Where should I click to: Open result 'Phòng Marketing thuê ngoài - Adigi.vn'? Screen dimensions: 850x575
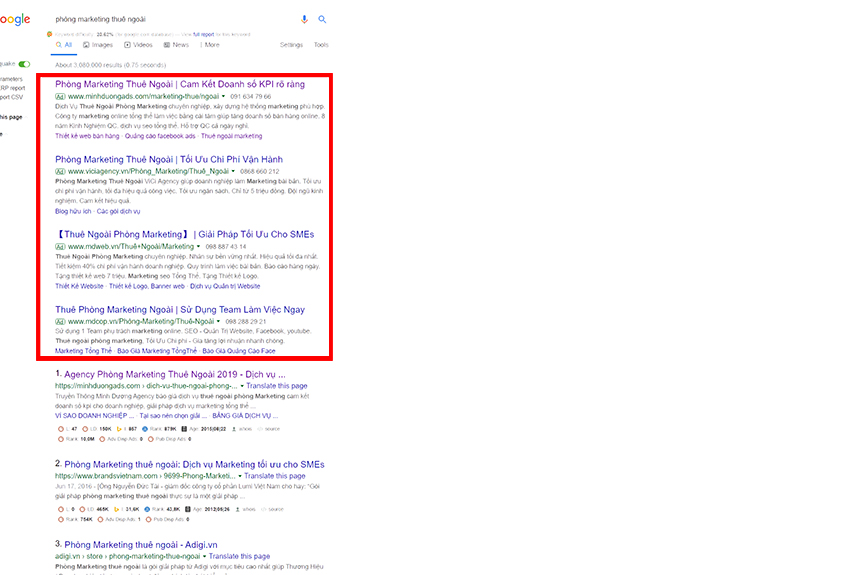click(140, 545)
